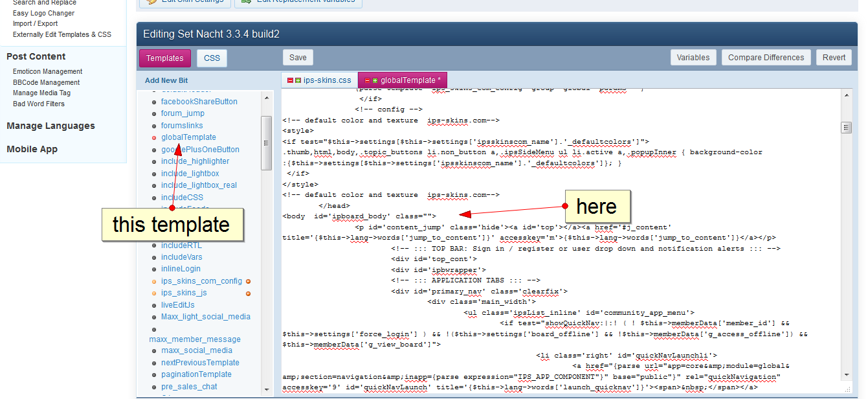Revert the template changes
Screen dimensions: 868x399
tap(834, 58)
